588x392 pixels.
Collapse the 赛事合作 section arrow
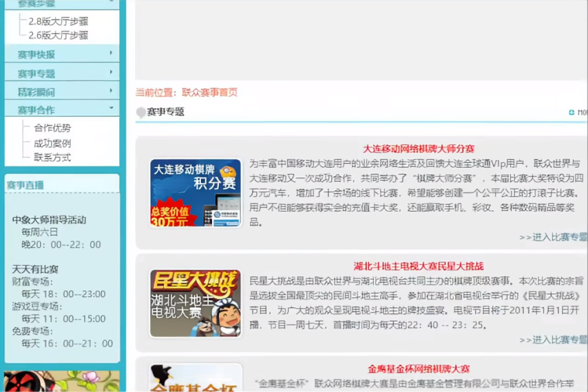(x=111, y=109)
